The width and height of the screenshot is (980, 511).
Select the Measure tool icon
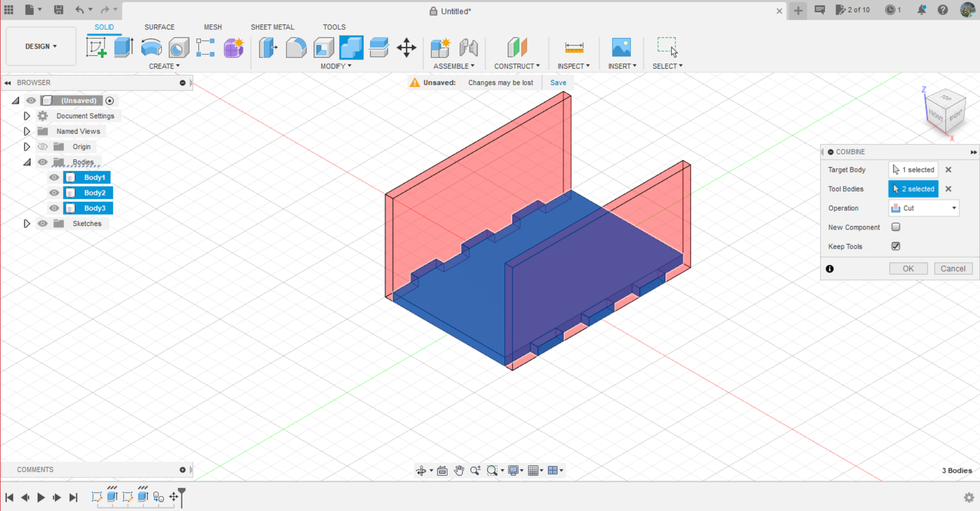coord(574,48)
